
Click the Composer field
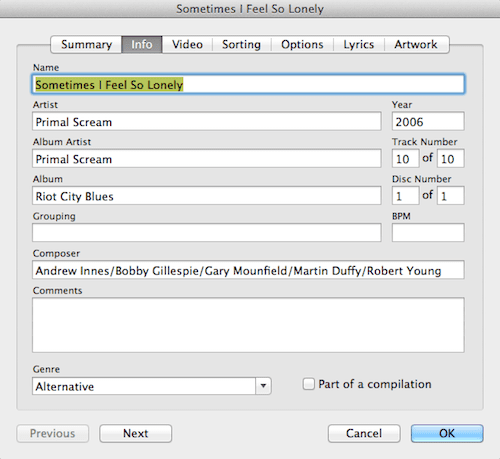(x=248, y=270)
